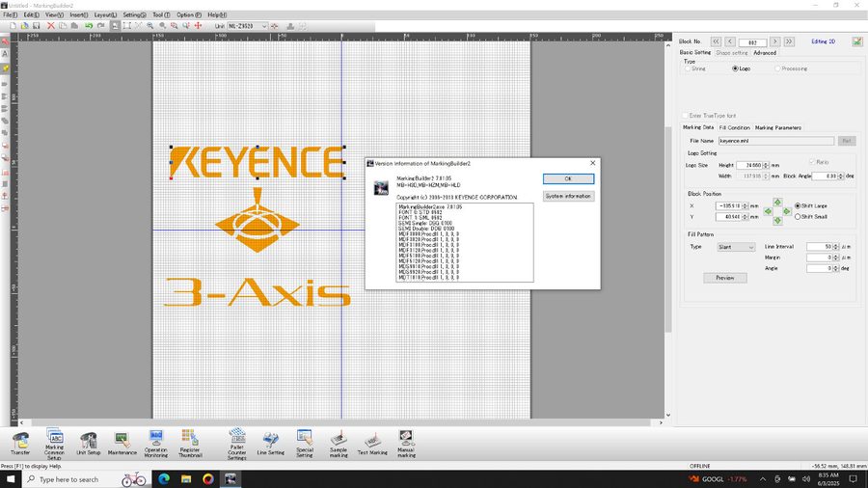Image resolution: width=868 pixels, height=488 pixels.
Task: Open the Unit Setup tool
Action: click(89, 444)
